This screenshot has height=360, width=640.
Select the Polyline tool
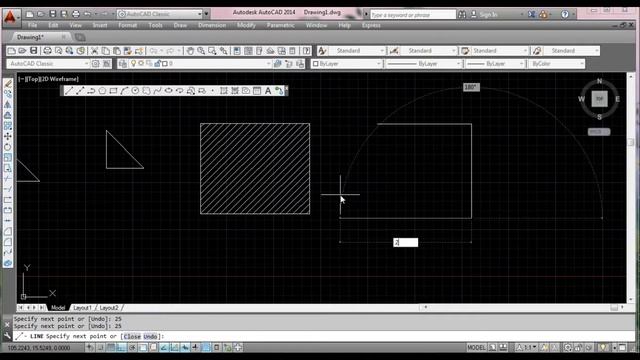tap(91, 91)
